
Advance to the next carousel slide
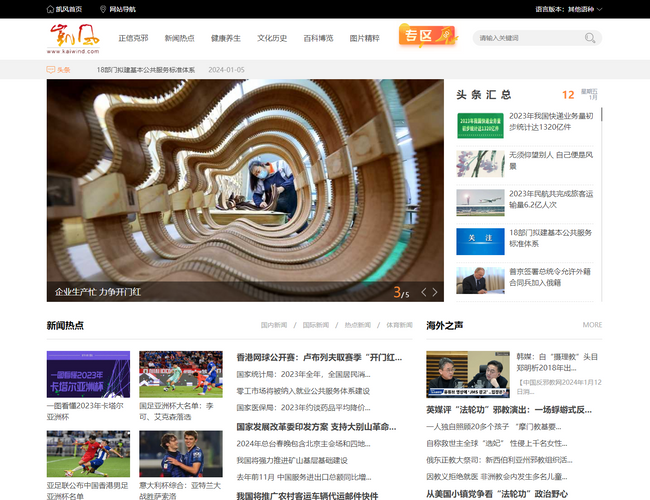tap(435, 292)
